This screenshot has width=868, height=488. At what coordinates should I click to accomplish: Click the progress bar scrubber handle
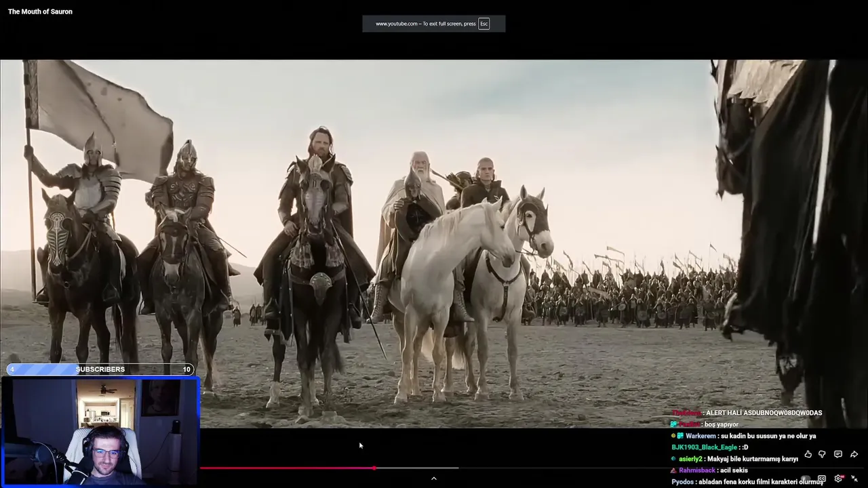(374, 468)
